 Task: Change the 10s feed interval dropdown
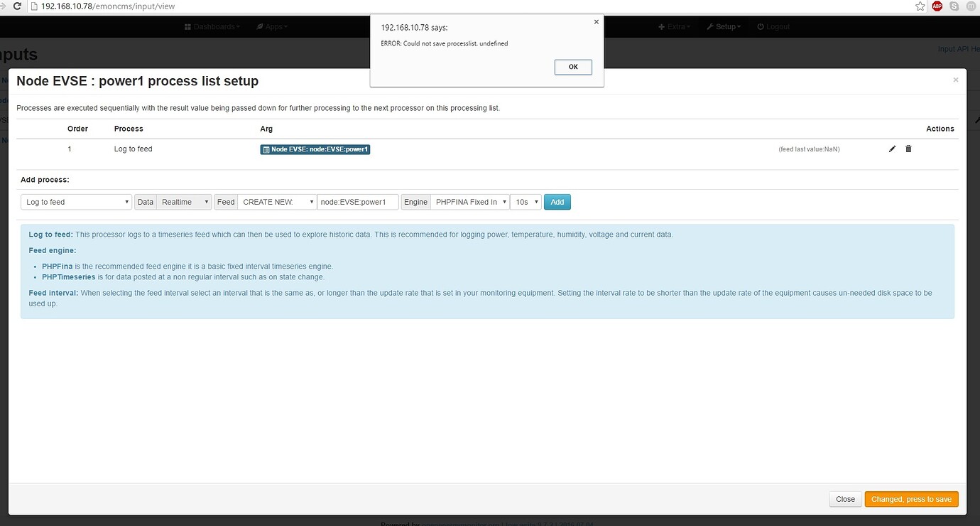(x=525, y=201)
